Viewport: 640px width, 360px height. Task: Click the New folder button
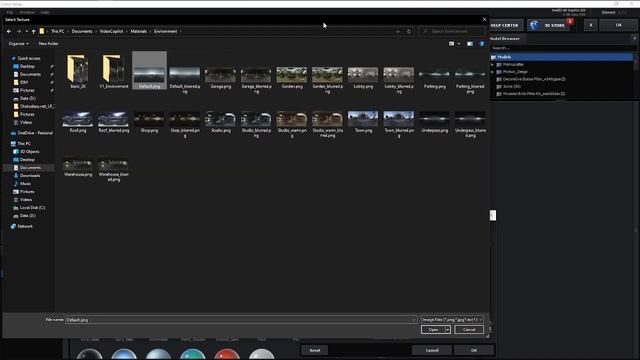click(x=48, y=44)
